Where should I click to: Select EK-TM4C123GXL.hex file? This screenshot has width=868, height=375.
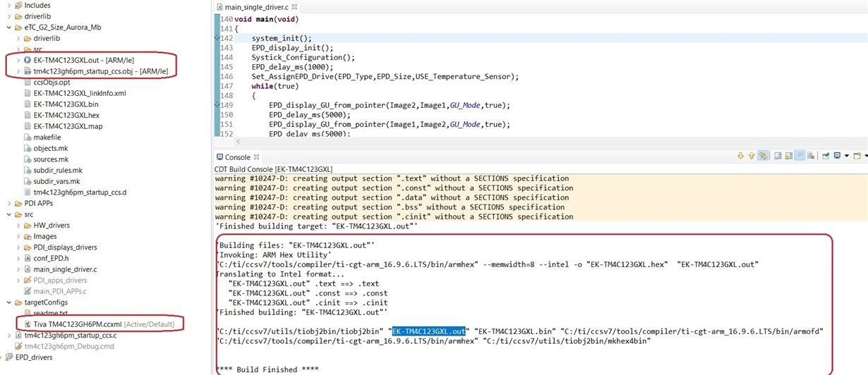(66, 115)
